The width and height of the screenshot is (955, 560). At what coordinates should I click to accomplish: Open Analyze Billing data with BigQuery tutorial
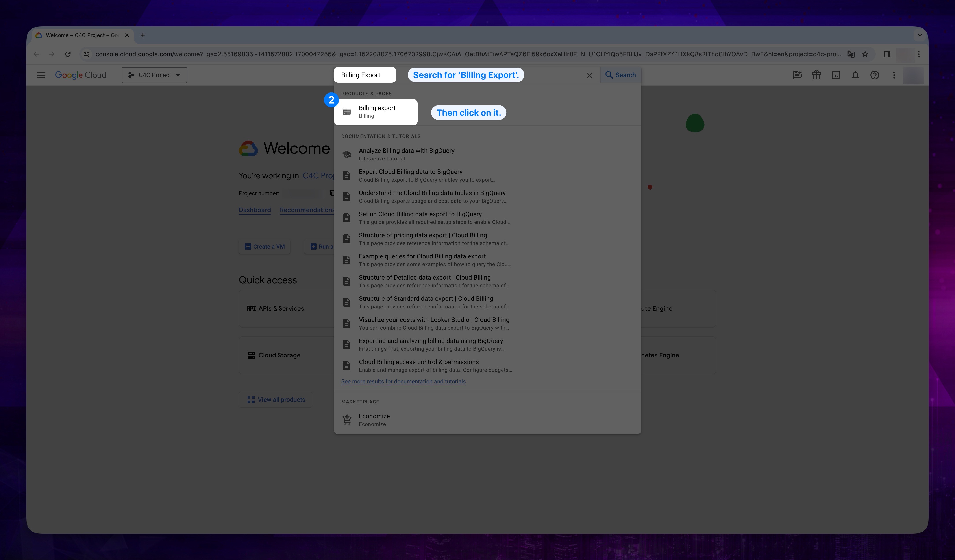click(487, 155)
